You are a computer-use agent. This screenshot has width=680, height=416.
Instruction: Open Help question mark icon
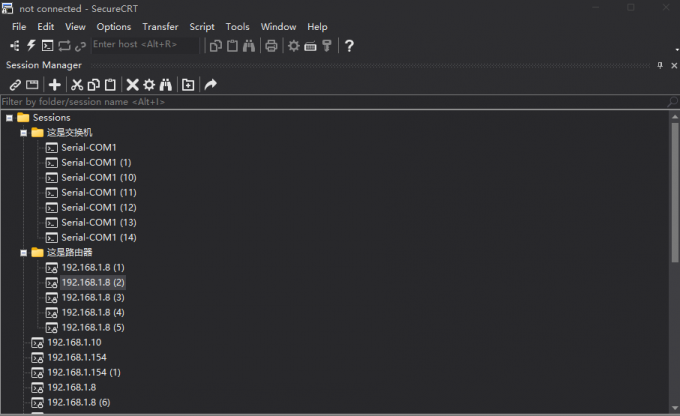(349, 46)
